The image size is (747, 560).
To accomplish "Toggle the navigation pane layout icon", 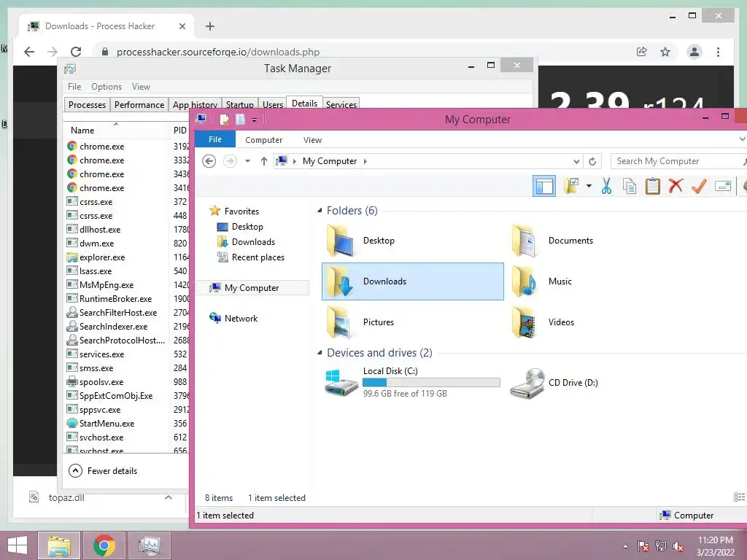I will pos(544,186).
